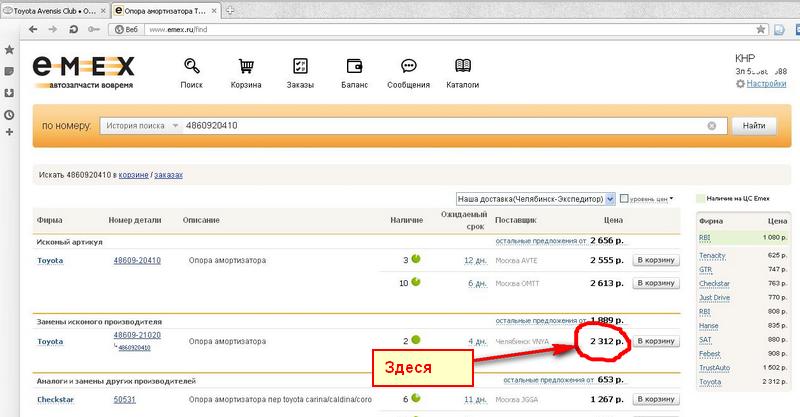The height and width of the screenshot is (417, 800).
Task: Expand the уровень цен arrow menu
Action: point(671,198)
